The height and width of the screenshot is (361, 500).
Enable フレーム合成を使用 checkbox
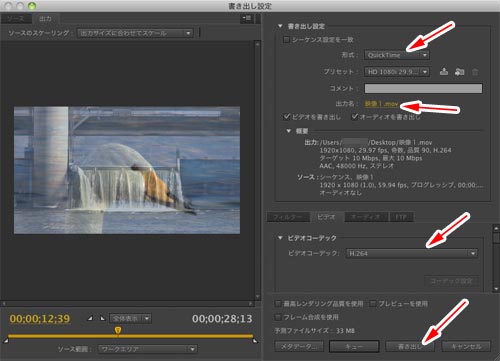(x=278, y=317)
